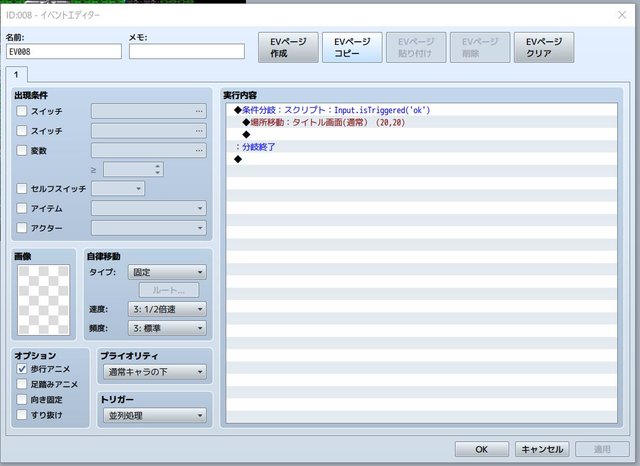Check the 足踏みアニメ option

pyautogui.click(x=22, y=384)
